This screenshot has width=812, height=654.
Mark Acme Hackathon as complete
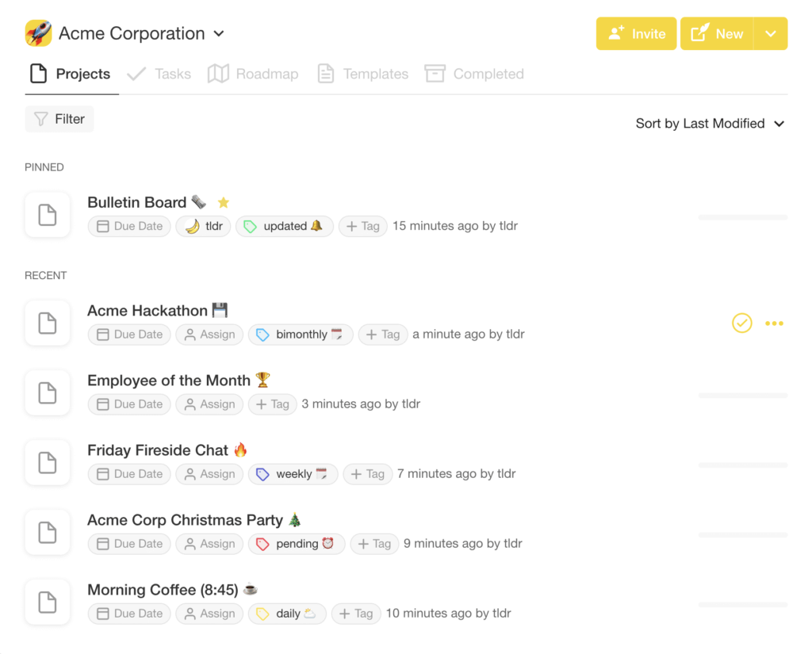tap(741, 323)
